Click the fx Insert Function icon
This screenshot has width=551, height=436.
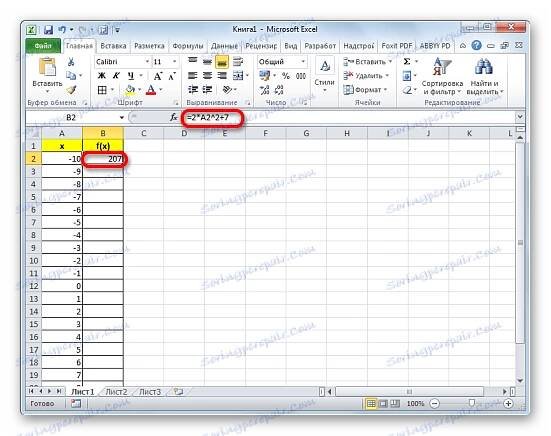tap(174, 117)
